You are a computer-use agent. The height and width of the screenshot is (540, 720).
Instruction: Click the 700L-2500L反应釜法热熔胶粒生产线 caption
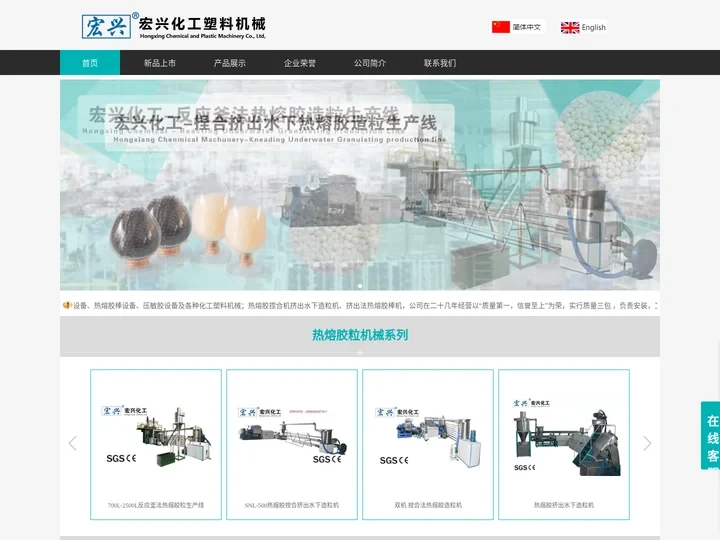(156, 505)
